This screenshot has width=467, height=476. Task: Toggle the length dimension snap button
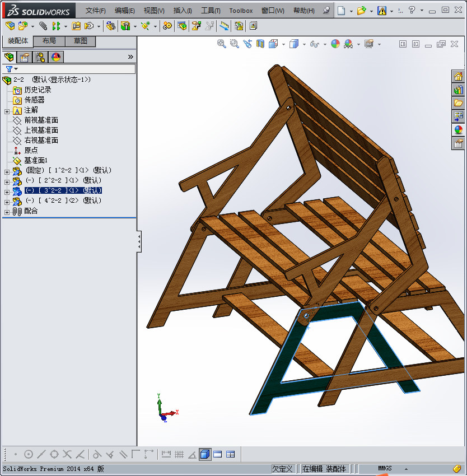tap(166, 455)
